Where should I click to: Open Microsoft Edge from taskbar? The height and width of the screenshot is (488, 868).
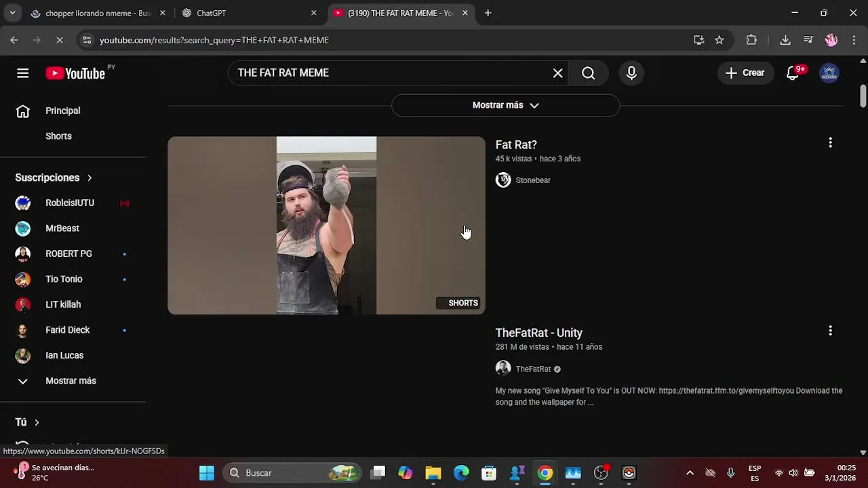click(x=461, y=473)
